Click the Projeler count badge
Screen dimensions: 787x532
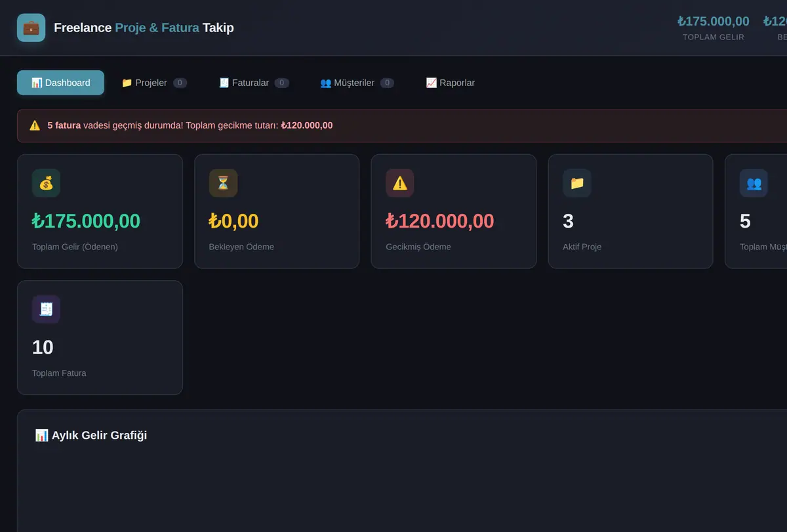click(x=180, y=83)
